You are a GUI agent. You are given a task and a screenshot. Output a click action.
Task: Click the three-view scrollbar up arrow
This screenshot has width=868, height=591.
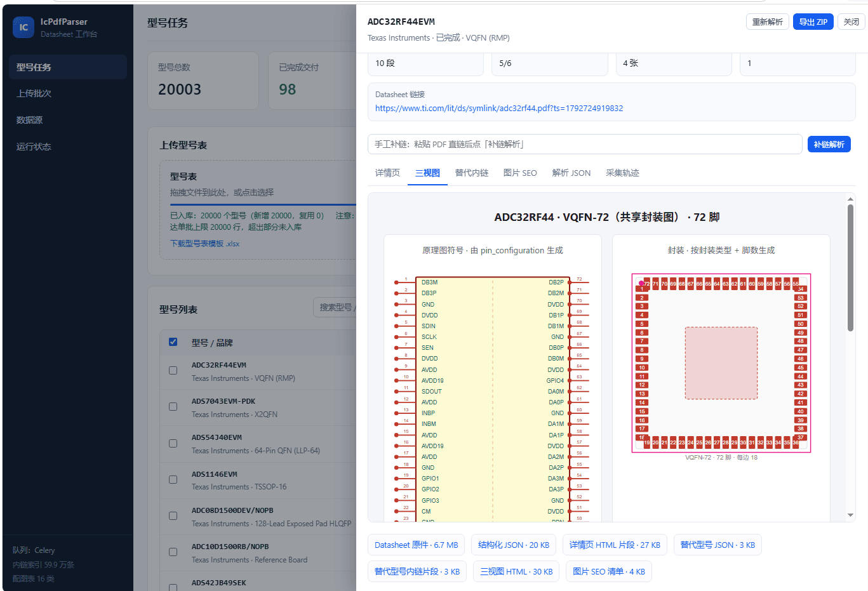click(850, 199)
